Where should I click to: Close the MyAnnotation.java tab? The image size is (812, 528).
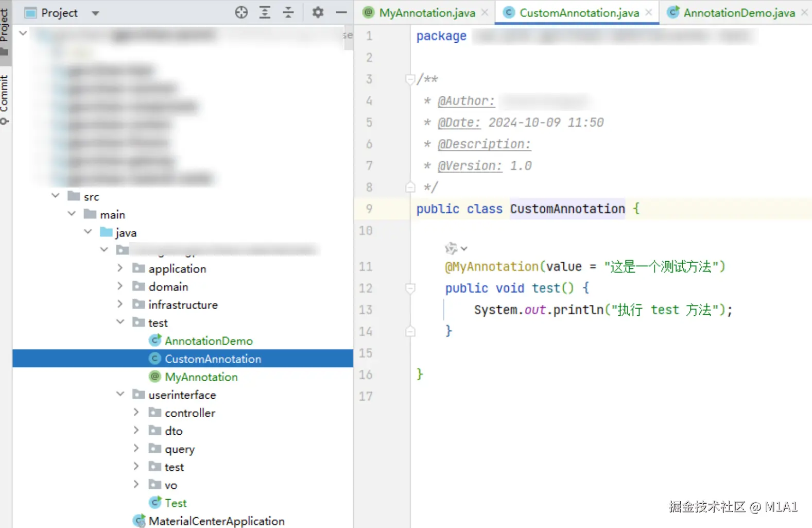tap(485, 12)
